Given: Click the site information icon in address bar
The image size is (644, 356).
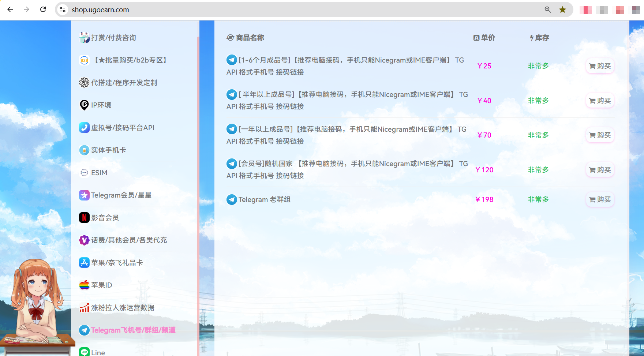Looking at the screenshot, I should click(x=63, y=10).
